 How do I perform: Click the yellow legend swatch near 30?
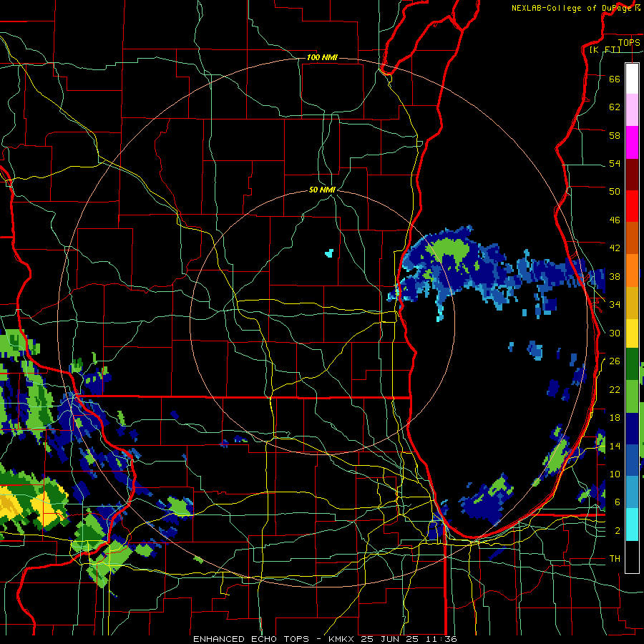pyautogui.click(x=632, y=333)
